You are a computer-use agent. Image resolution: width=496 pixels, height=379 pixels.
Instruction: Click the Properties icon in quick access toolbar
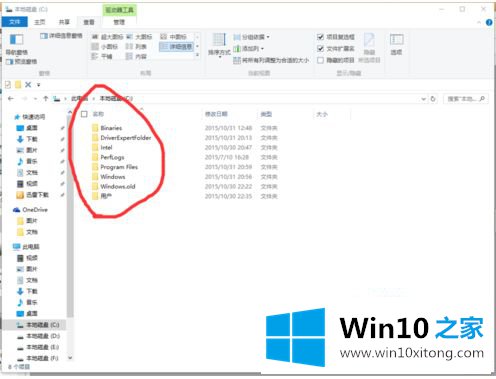click(8, 85)
